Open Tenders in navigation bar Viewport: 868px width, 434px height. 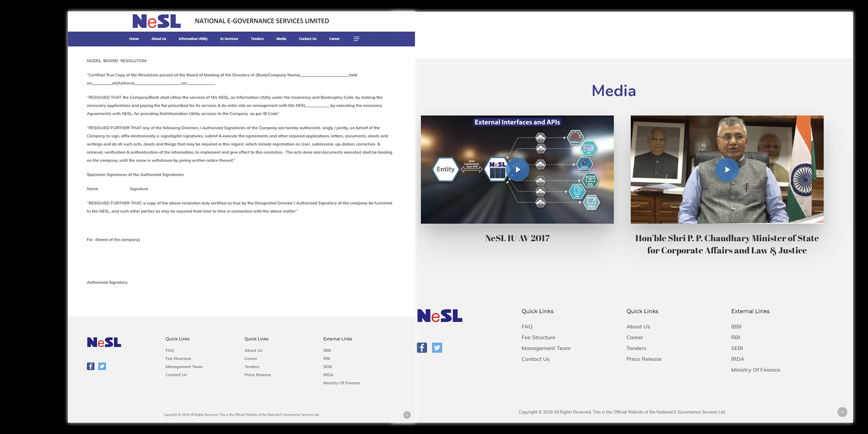[x=257, y=39]
